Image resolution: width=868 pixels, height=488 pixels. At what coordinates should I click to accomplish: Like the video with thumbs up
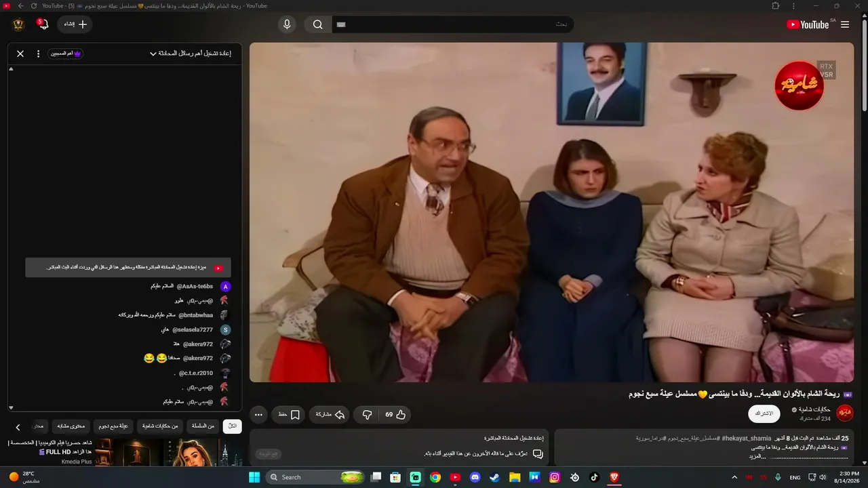pyautogui.click(x=395, y=414)
